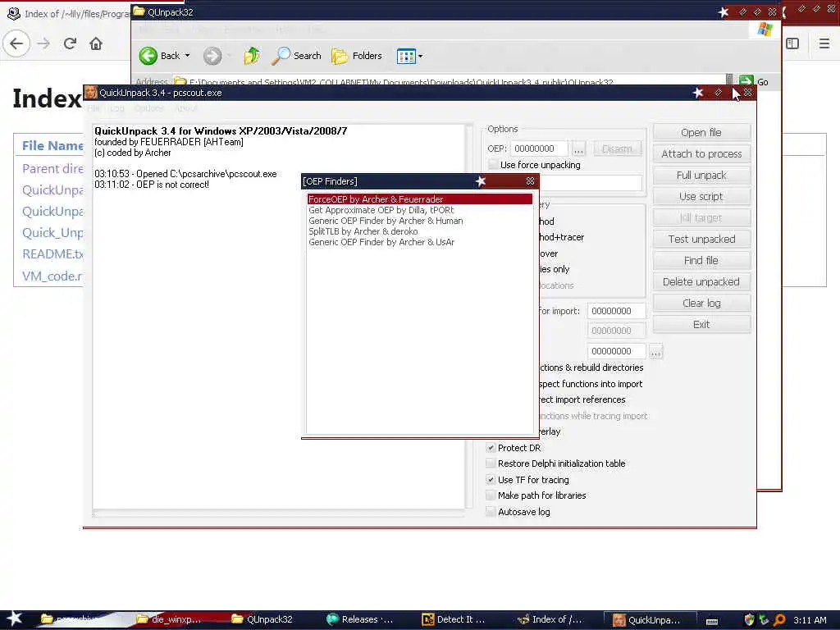Click the Clear log button
This screenshot has height=630, width=840.
(701, 304)
